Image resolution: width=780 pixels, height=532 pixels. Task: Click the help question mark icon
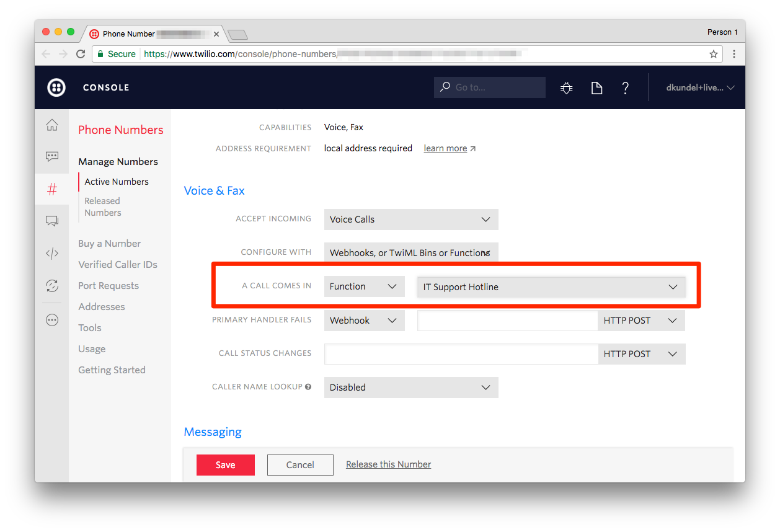coord(626,88)
